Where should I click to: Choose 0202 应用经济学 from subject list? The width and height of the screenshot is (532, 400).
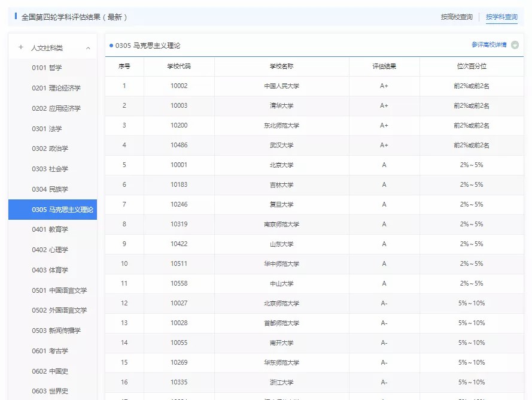pos(56,108)
